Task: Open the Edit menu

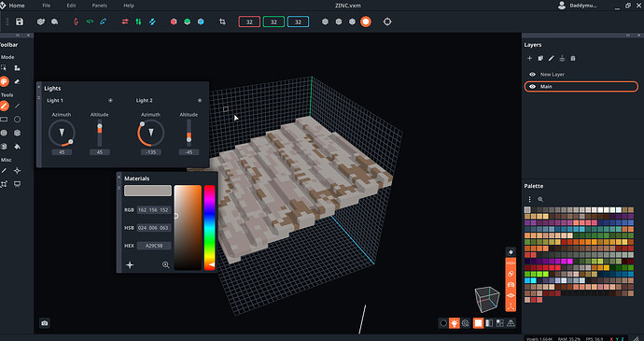Action: coord(71,6)
